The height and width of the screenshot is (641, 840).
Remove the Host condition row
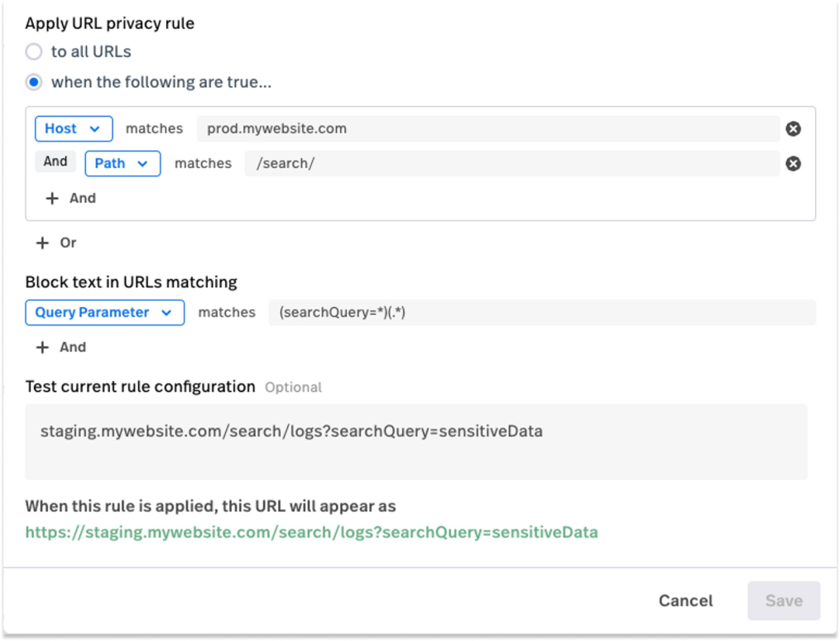pyautogui.click(x=794, y=128)
